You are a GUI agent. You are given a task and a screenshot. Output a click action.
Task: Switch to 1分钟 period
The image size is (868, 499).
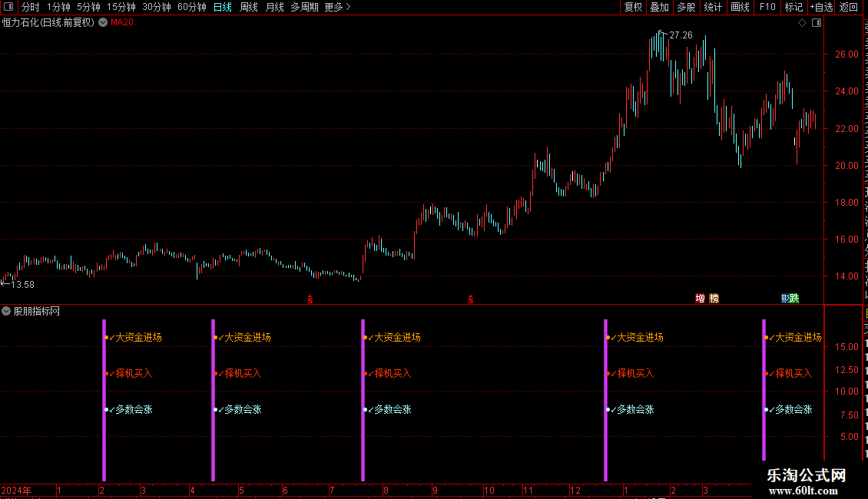coord(58,7)
